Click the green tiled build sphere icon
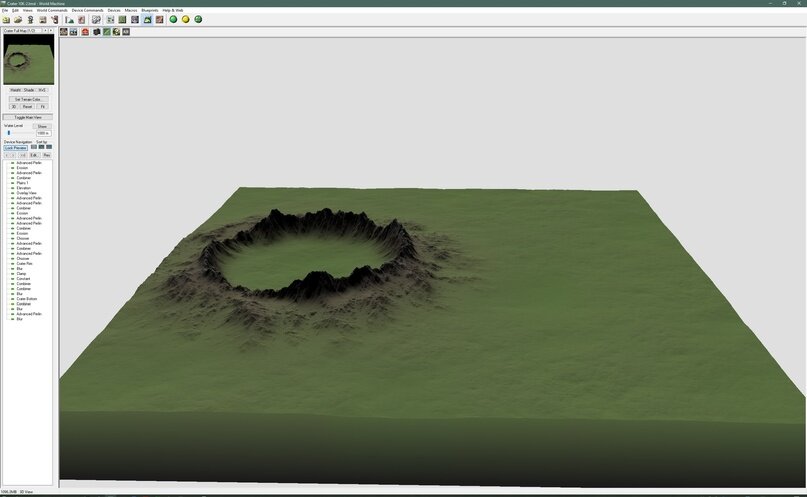 point(198,20)
